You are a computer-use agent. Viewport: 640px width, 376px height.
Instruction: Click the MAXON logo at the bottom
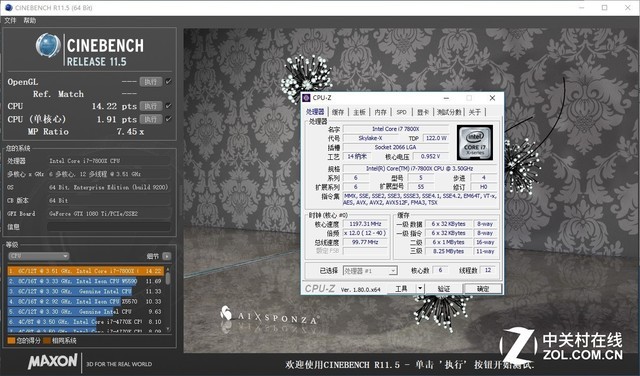pyautogui.click(x=53, y=361)
